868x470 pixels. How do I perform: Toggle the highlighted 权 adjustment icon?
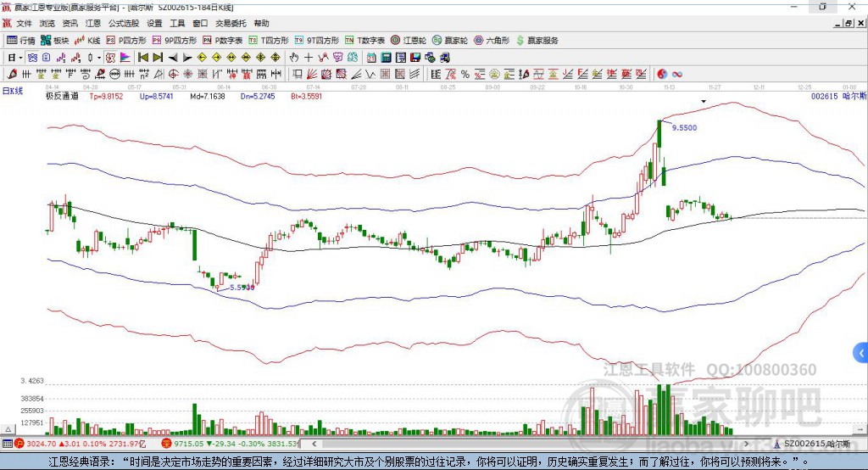pyautogui.click(x=110, y=58)
